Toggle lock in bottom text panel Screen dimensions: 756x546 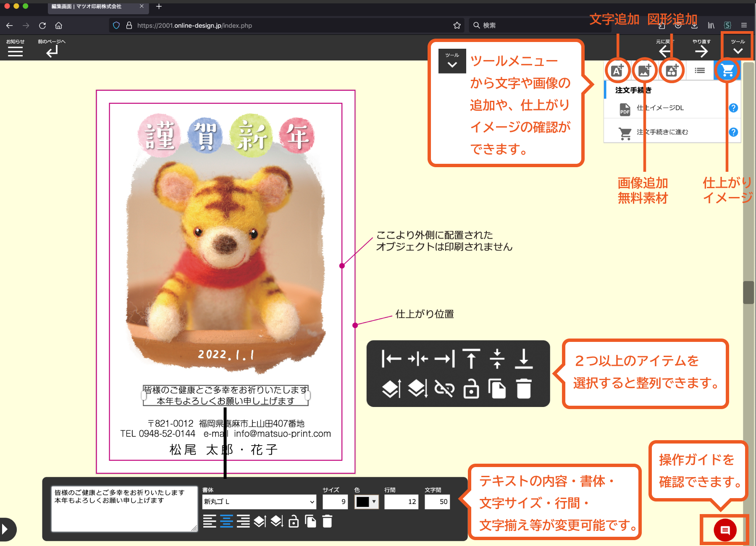pyautogui.click(x=294, y=521)
